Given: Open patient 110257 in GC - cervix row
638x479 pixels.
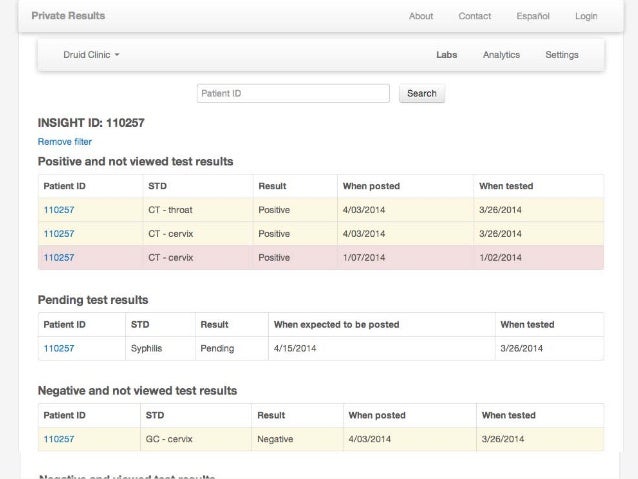Looking at the screenshot, I should [59, 439].
